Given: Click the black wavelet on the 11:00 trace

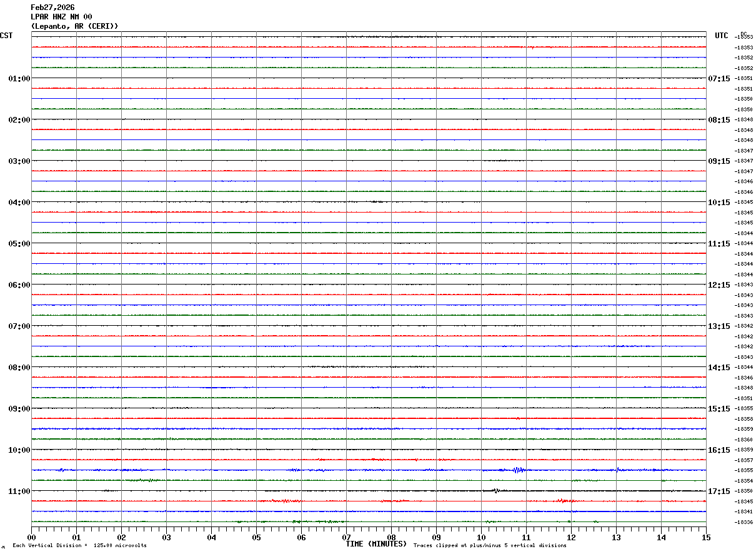Looking at the screenshot, I should (x=495, y=491).
